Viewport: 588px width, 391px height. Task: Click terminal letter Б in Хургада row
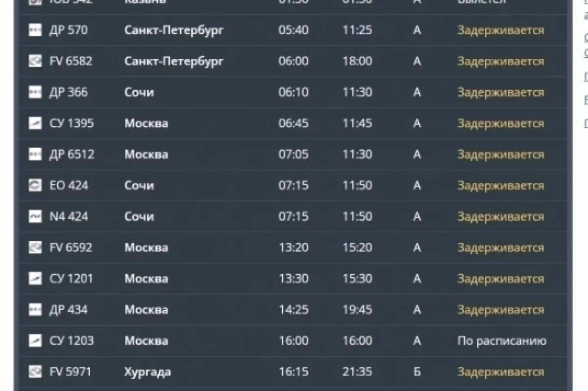tap(416, 372)
